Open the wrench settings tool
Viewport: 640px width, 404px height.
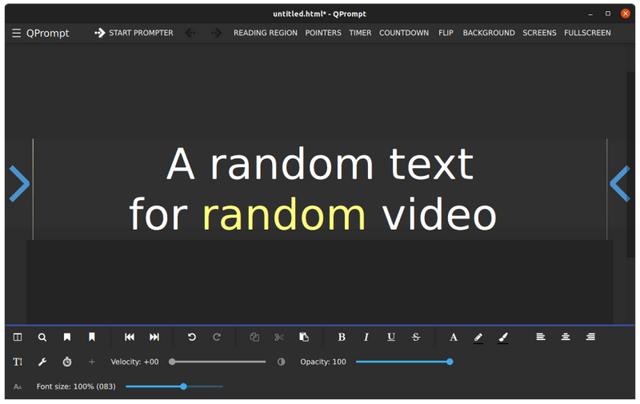[x=42, y=362]
